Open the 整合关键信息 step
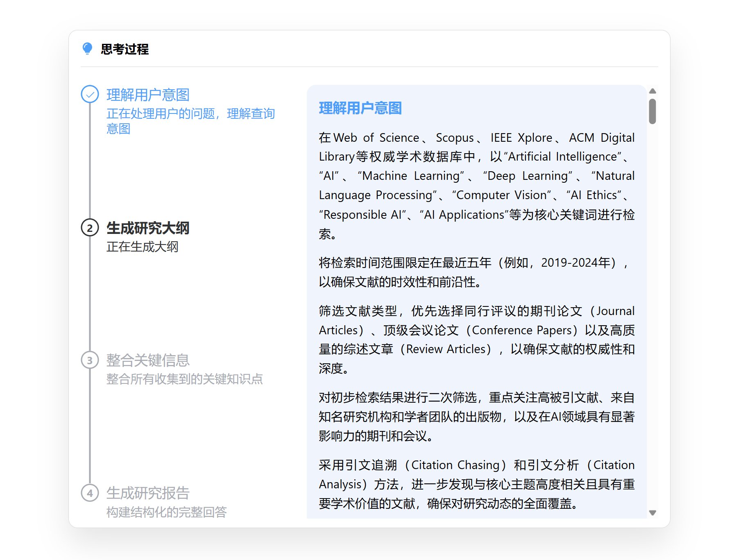Viewport: 750px width, 560px height. (148, 360)
